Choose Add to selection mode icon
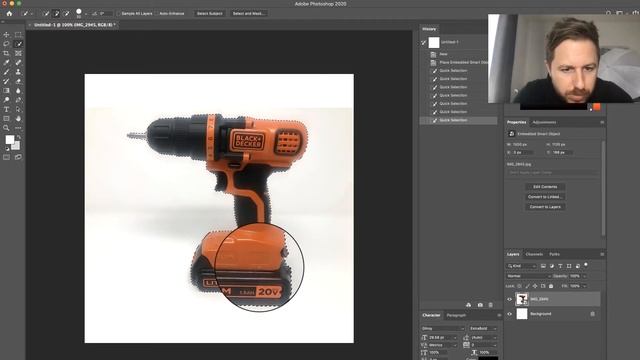This screenshot has height=360, width=640. 56,13
